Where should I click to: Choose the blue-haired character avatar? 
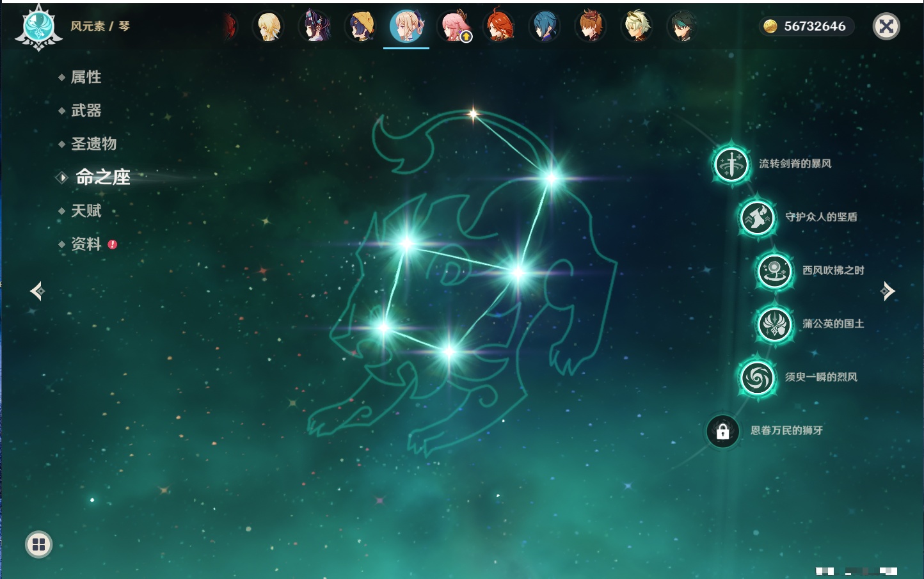pos(545,26)
